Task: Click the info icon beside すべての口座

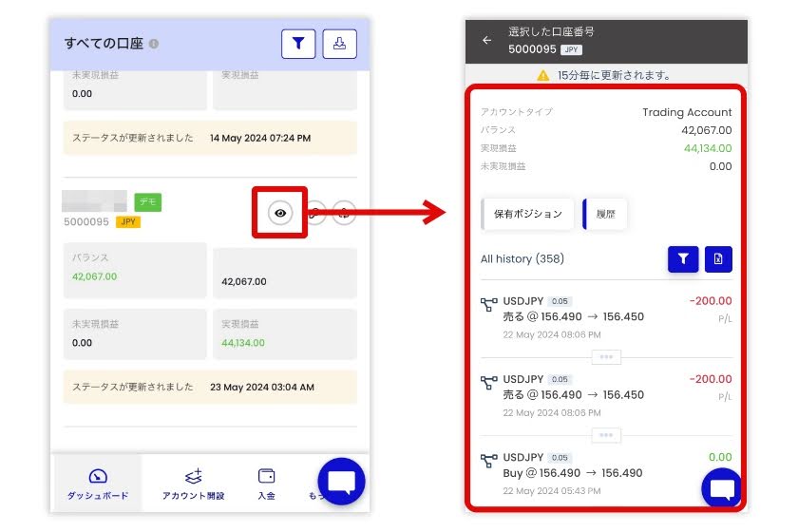Action: [x=154, y=44]
